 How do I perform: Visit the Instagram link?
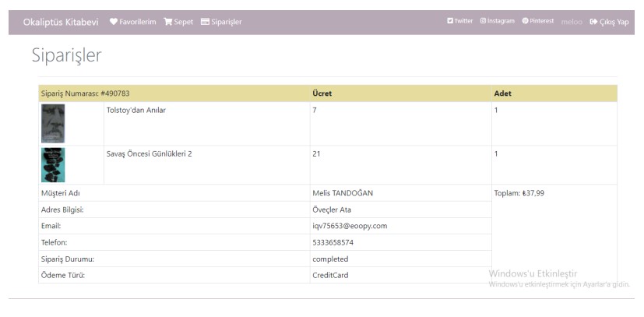point(498,21)
